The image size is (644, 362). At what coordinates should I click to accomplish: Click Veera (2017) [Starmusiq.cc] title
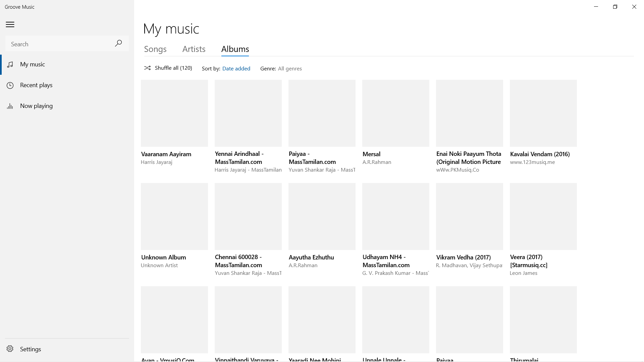click(x=529, y=261)
